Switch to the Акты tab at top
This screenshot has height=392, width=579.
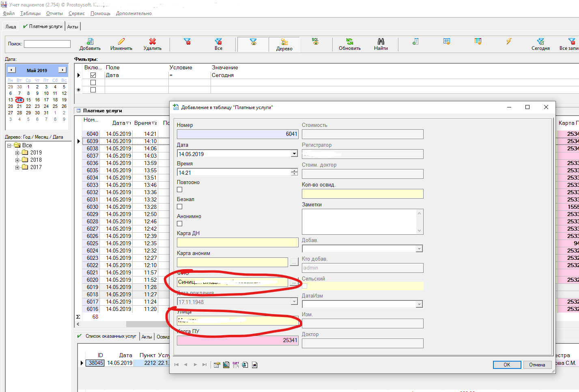[73, 27]
